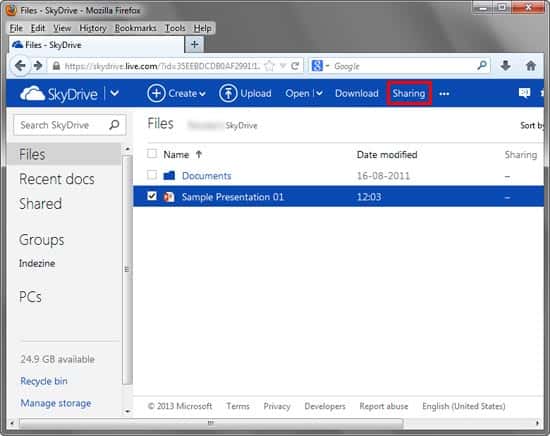
Task: Open the Sort by dropdown
Action: pos(532,125)
